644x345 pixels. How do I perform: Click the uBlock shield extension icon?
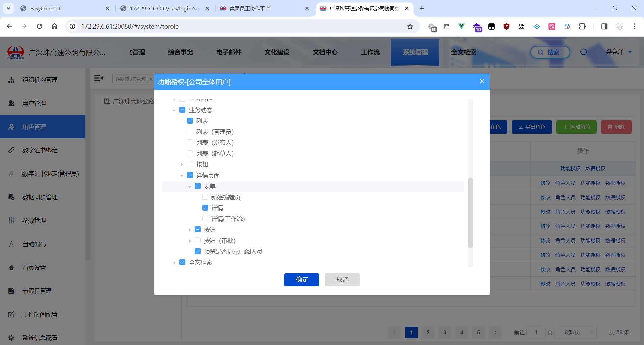click(506, 26)
